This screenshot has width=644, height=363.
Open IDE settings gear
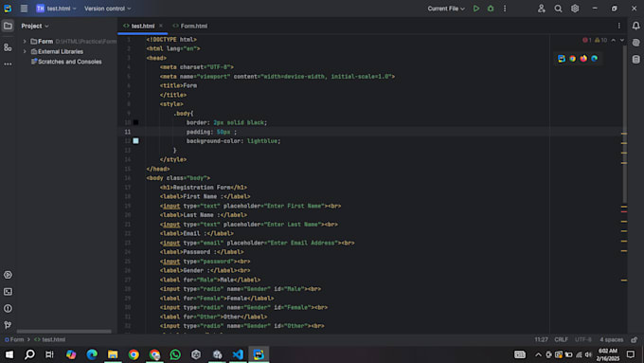pyautogui.click(x=575, y=9)
